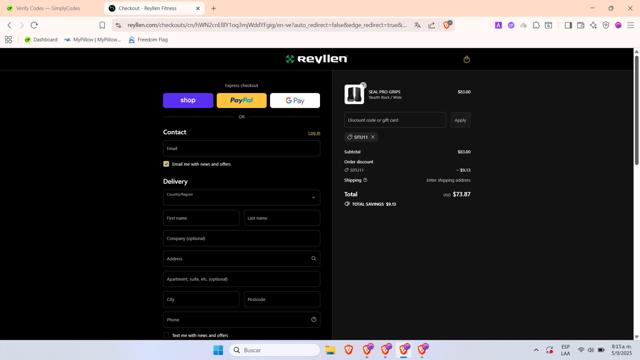
Task: Open the Brave Shields lion icon
Action: pos(447,25)
